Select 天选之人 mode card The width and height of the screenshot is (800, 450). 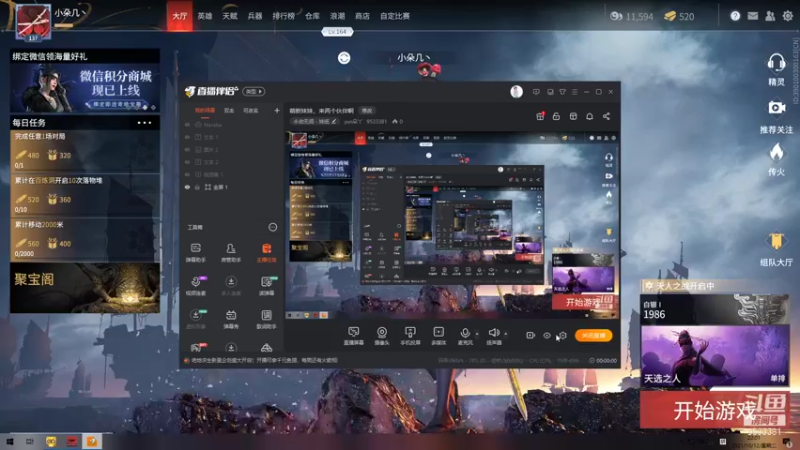tap(714, 356)
